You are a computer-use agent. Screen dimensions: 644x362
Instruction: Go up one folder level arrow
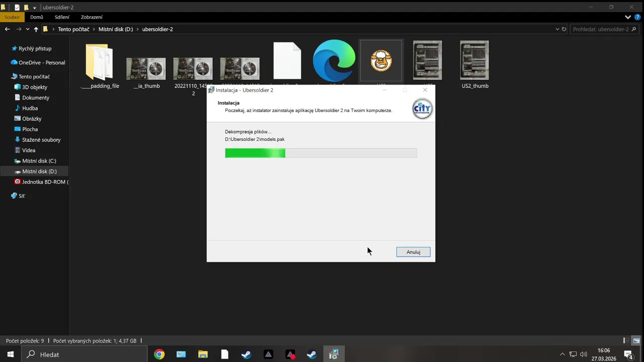[x=36, y=29]
